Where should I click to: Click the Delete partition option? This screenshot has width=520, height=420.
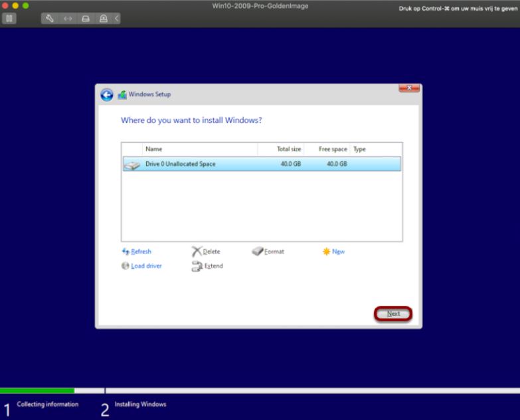(211, 251)
